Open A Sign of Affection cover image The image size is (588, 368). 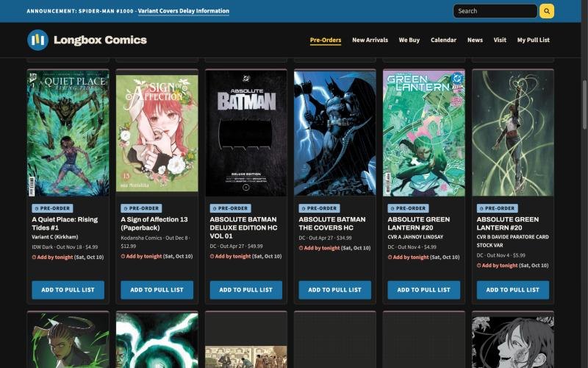(157, 133)
